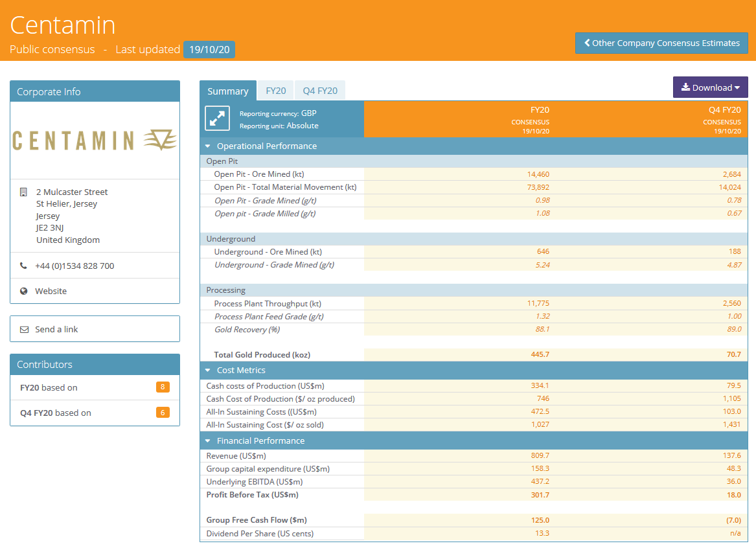Click the Corporate Info panel header

95,91
